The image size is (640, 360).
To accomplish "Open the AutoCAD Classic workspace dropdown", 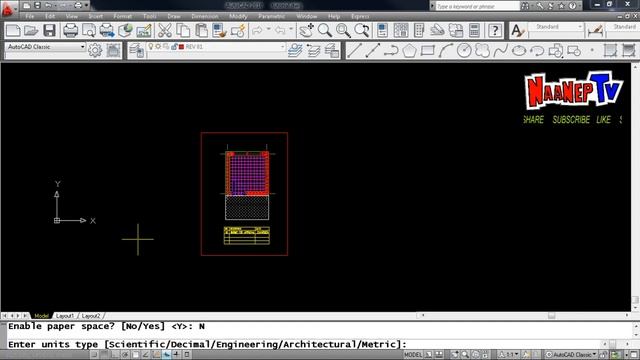I will pos(82,47).
